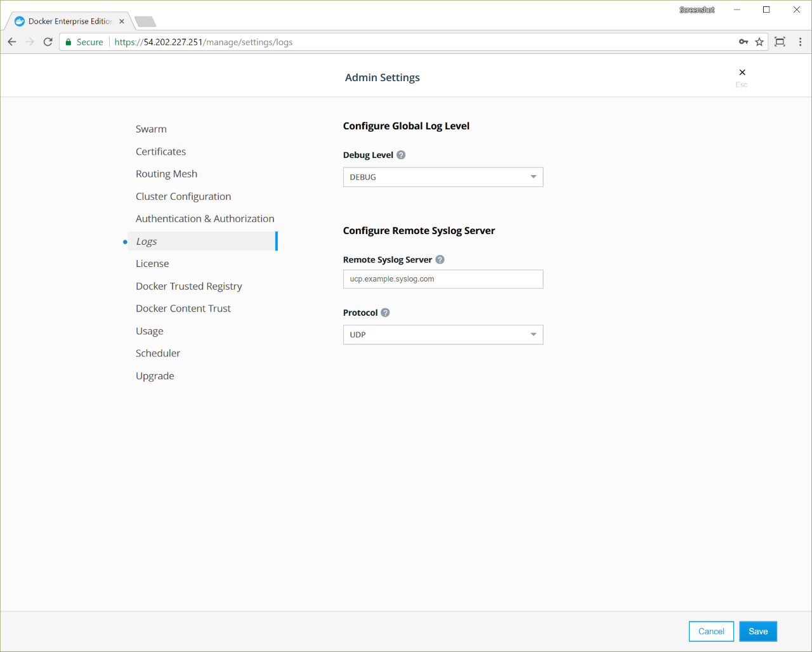Expand the Protocol dropdown showing UDP
Viewport: 812px width, 652px height.
(443, 335)
